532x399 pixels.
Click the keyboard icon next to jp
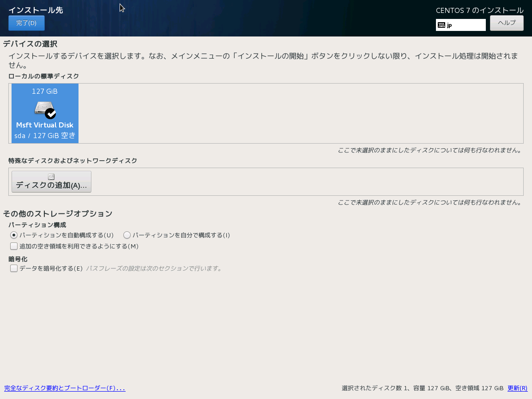click(x=441, y=25)
